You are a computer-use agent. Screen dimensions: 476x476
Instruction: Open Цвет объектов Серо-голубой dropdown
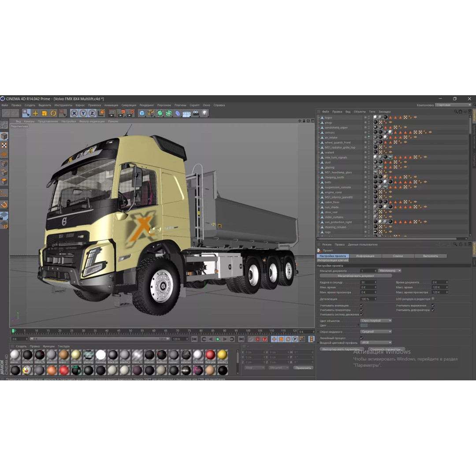pyautogui.click(x=376, y=320)
